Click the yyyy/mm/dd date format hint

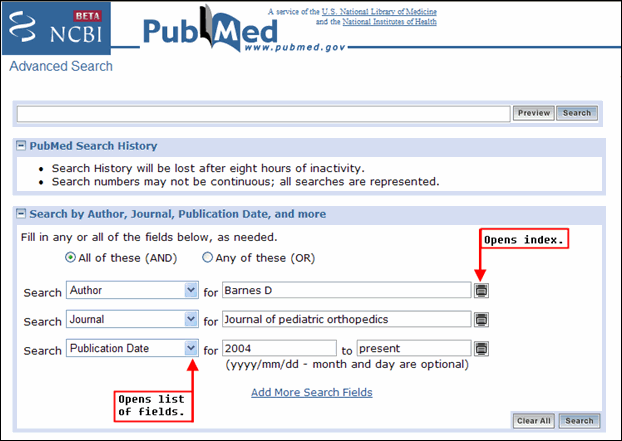tap(347, 364)
